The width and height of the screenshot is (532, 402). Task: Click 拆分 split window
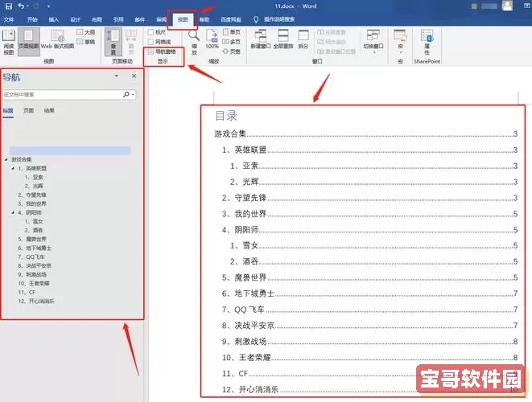(x=303, y=39)
